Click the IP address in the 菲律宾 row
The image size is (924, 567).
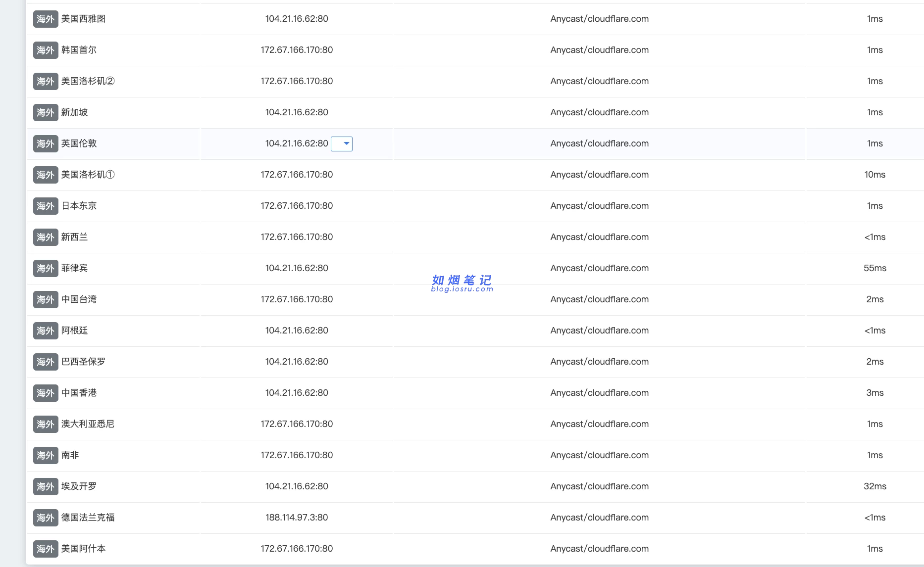pos(297,268)
